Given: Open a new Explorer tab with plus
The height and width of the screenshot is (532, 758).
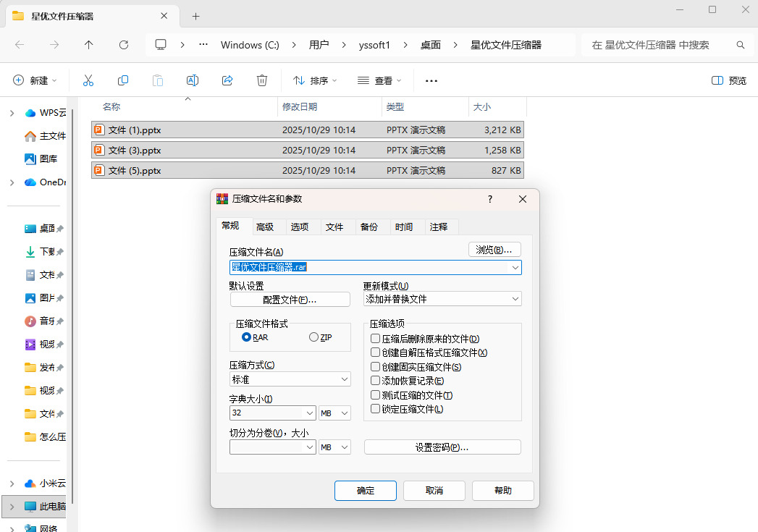Looking at the screenshot, I should [195, 17].
